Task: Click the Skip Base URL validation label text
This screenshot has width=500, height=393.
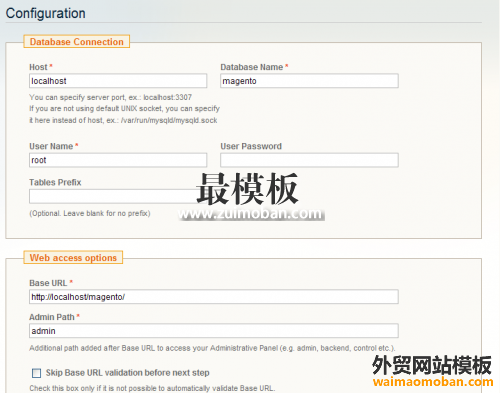Action: point(127,373)
